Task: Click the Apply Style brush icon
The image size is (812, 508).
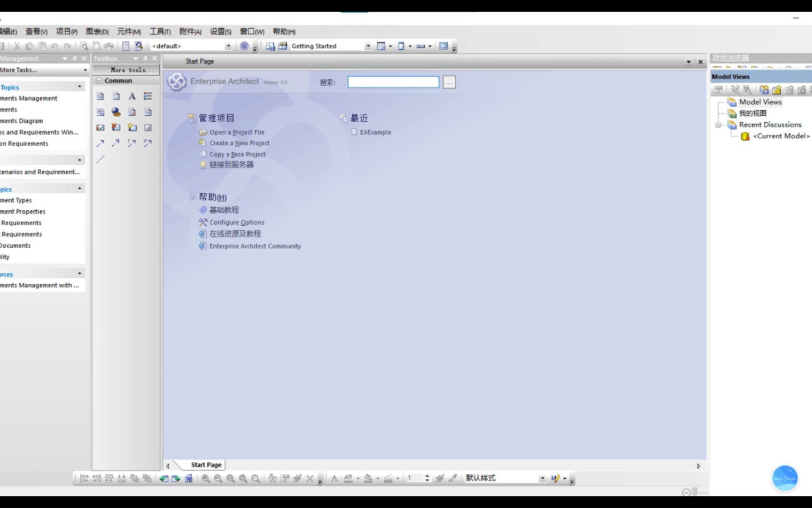Action: pyautogui.click(x=440, y=478)
